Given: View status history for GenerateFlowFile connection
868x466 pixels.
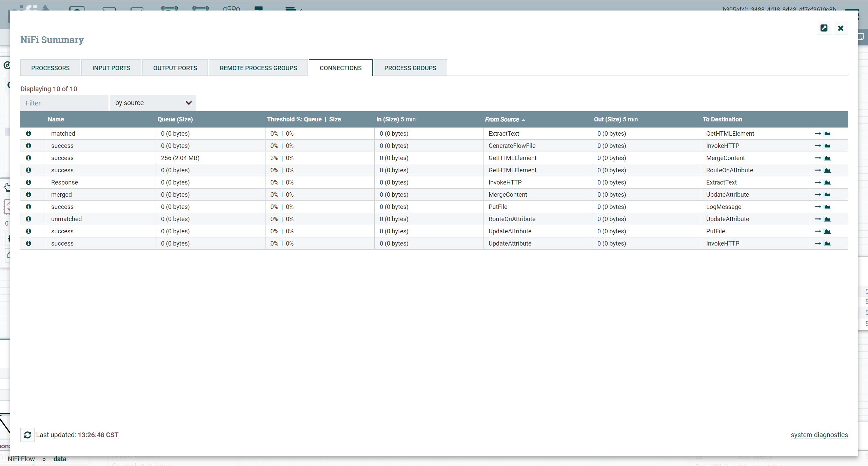Looking at the screenshot, I should (827, 146).
